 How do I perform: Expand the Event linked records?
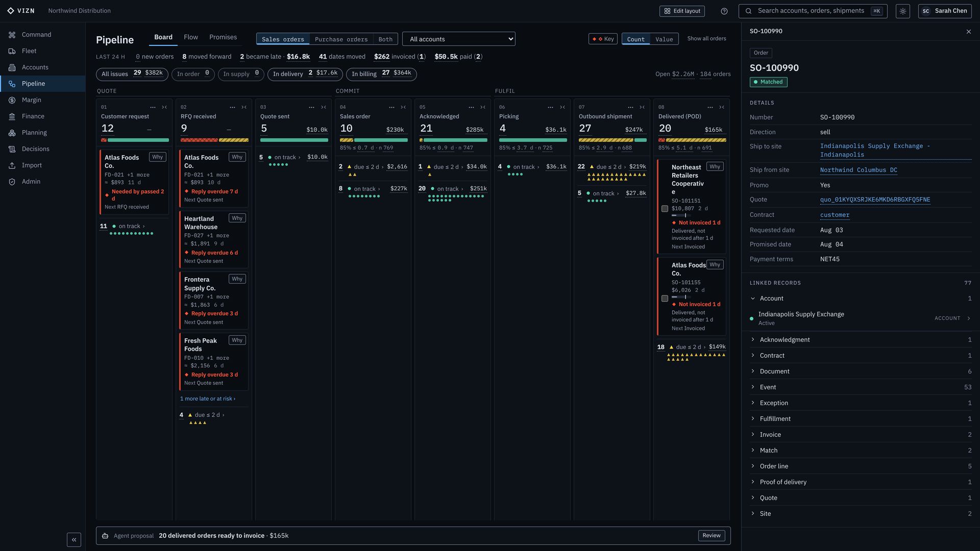tap(861, 387)
